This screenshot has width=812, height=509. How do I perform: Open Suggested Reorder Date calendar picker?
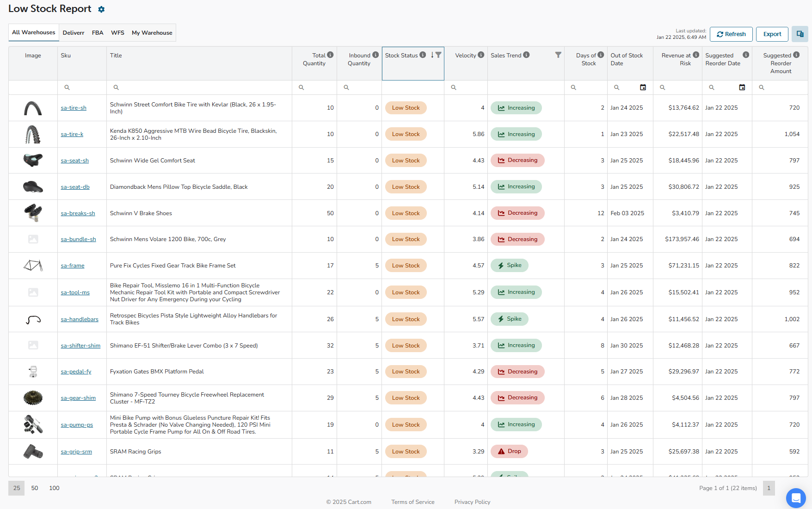[x=742, y=87]
